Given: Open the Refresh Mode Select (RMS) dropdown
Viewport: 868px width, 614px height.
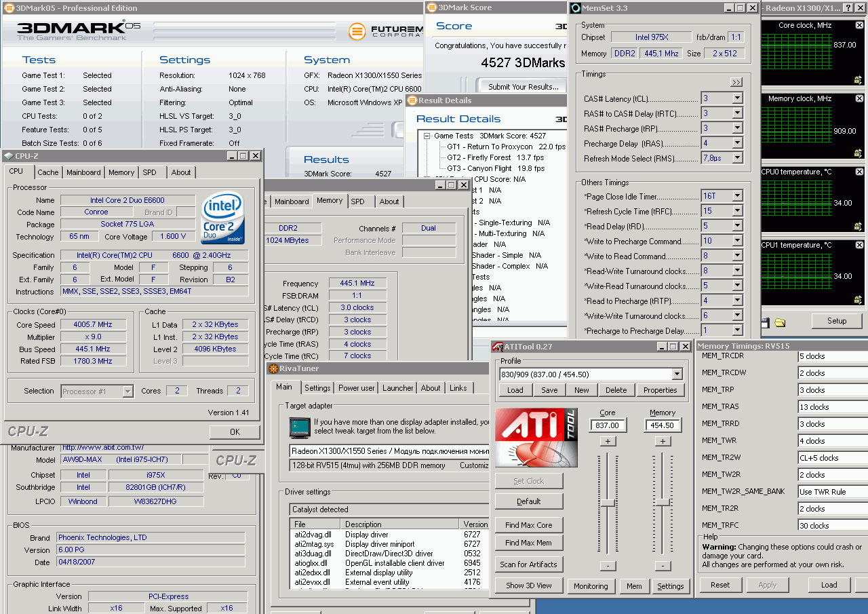Looking at the screenshot, I should tap(737, 158).
